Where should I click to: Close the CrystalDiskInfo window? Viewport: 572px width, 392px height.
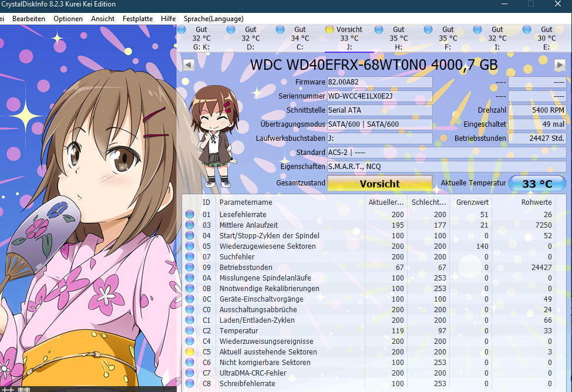[558, 4]
